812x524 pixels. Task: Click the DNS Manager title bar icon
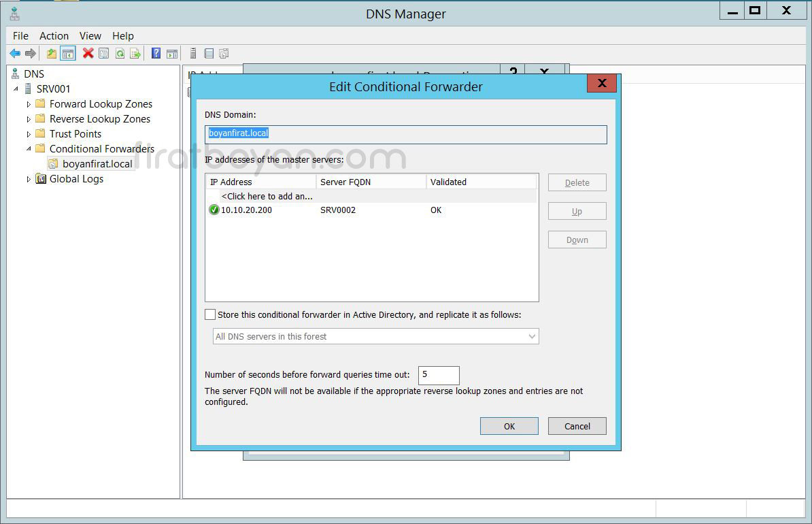(x=15, y=14)
